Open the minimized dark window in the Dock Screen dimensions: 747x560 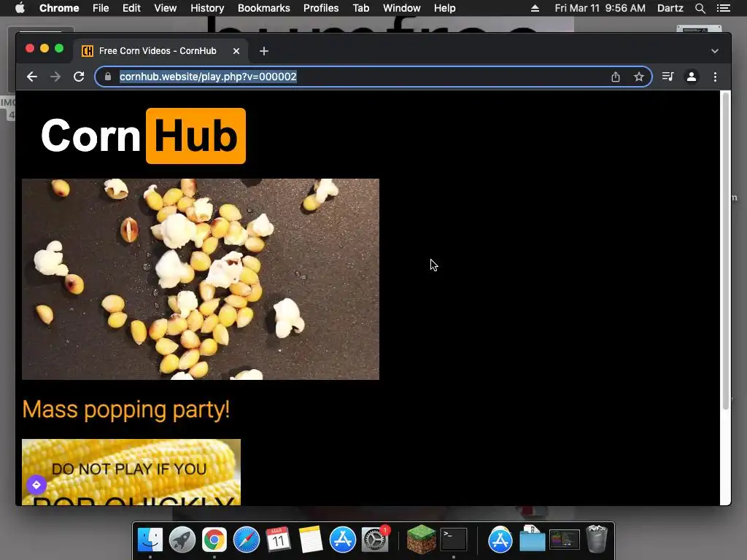(565, 540)
